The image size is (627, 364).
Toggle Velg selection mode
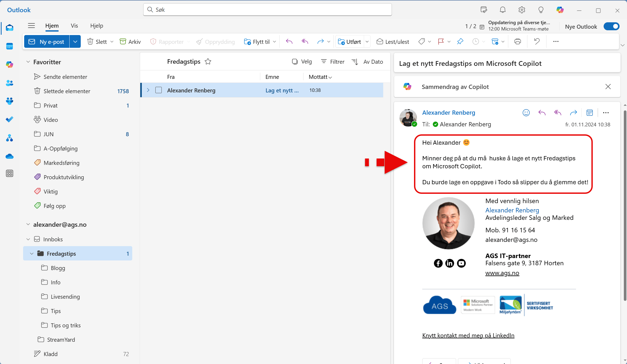coord(302,62)
